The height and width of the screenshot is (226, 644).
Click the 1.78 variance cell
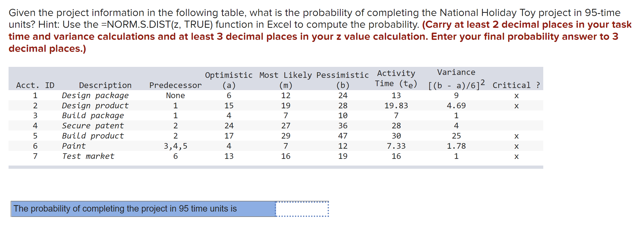tap(456, 146)
